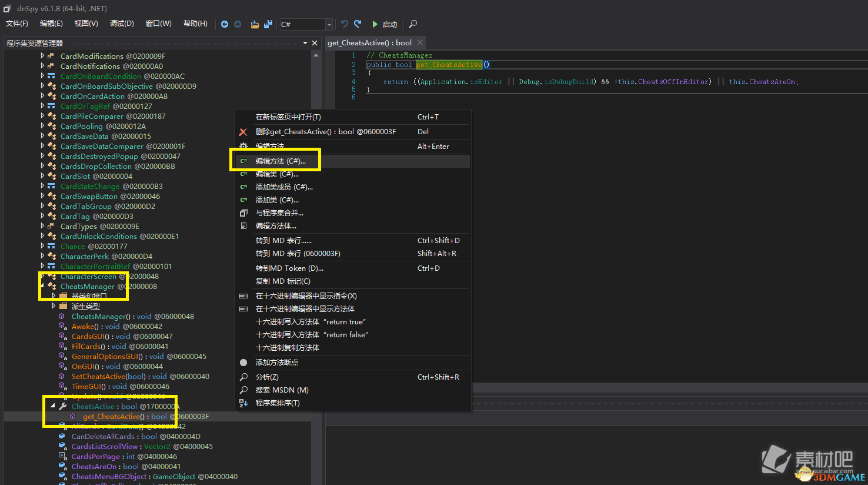Select hex write "return true" menu entry
Viewport: 868px width, 485px height.
click(x=353, y=322)
